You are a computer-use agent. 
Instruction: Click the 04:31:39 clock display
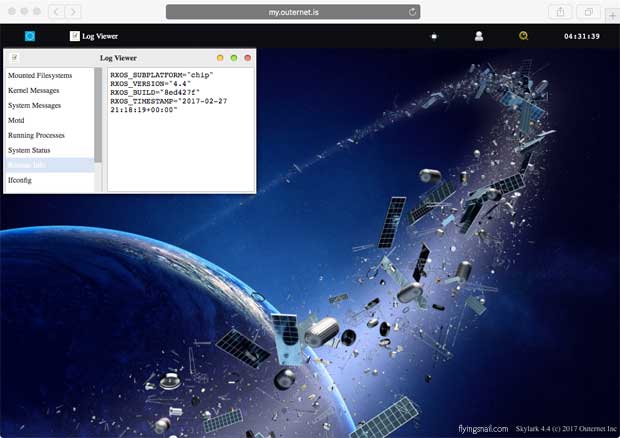(582, 36)
